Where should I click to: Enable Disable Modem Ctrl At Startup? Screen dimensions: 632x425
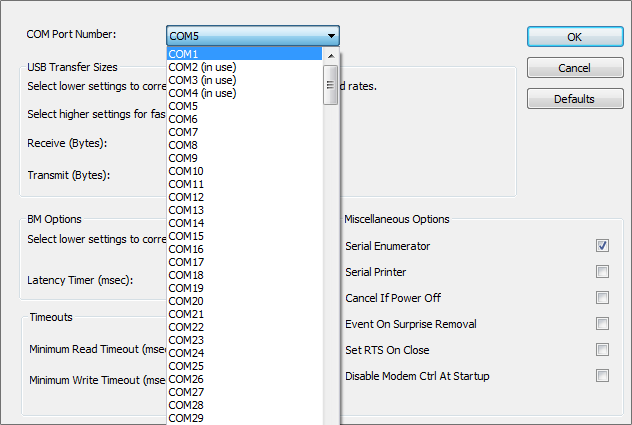tap(603, 376)
